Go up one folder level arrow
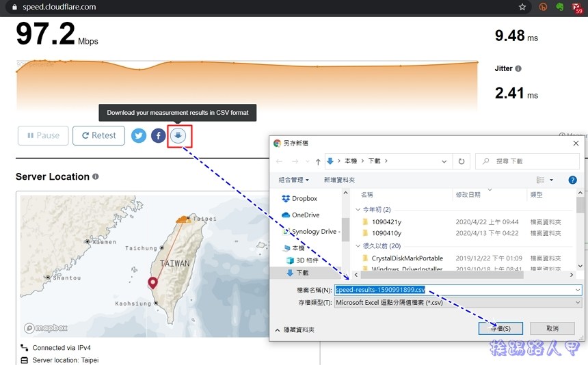 (x=318, y=161)
